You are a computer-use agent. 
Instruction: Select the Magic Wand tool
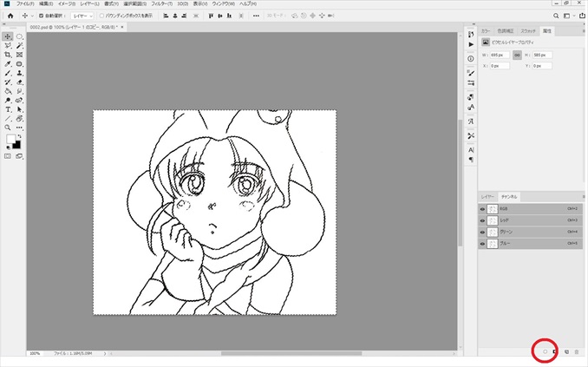19,46
